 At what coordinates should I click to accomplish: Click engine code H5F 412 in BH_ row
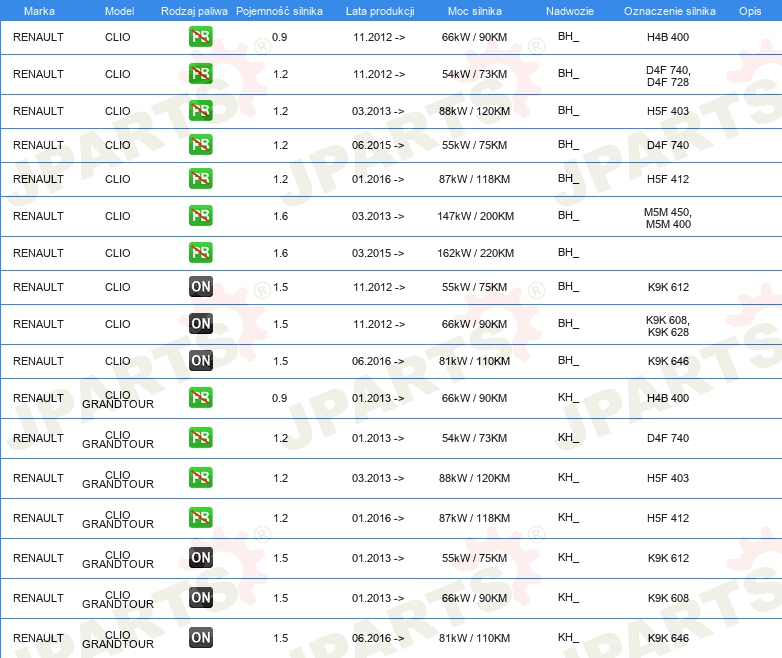pos(668,179)
